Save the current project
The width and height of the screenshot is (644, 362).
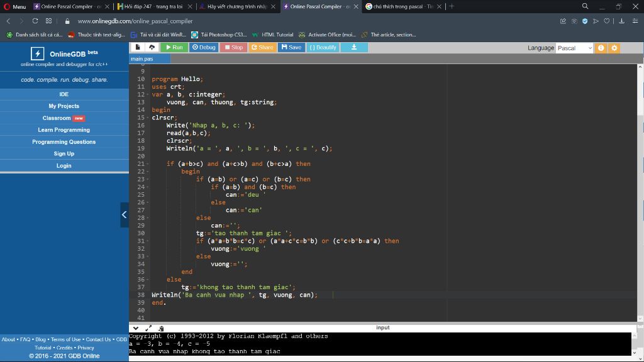292,47
